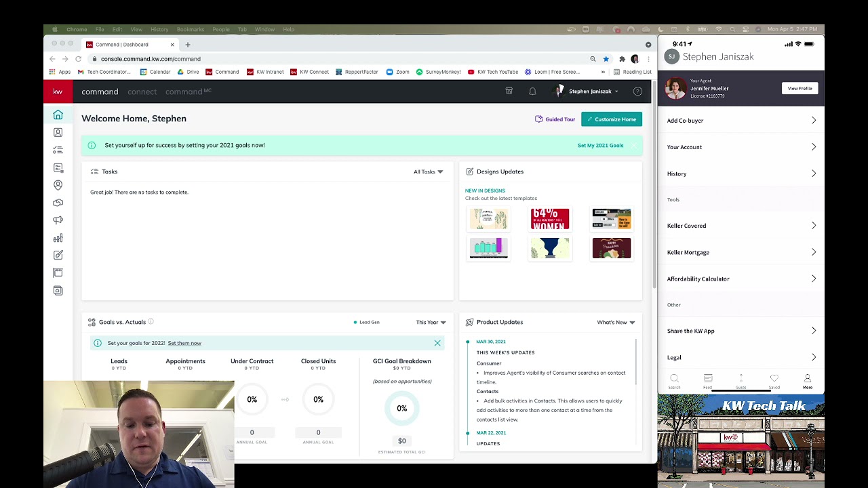Tap the Guide tab in mobile app
Screen dimensions: 868x488
click(741, 381)
